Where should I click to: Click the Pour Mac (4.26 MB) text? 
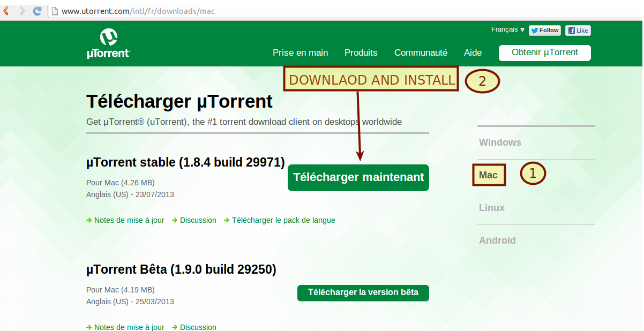coord(121,183)
